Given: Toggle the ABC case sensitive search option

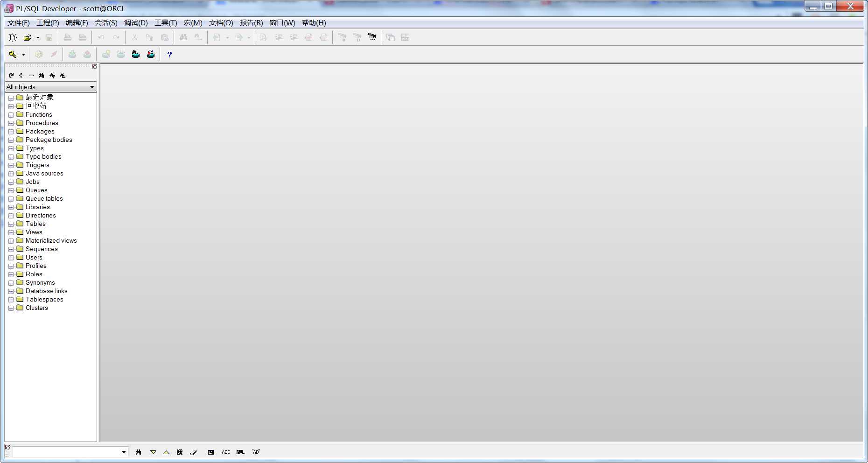Looking at the screenshot, I should click(x=226, y=452).
